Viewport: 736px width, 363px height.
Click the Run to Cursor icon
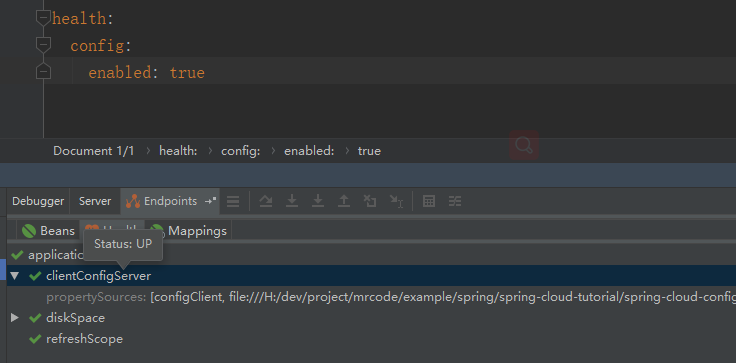click(397, 201)
